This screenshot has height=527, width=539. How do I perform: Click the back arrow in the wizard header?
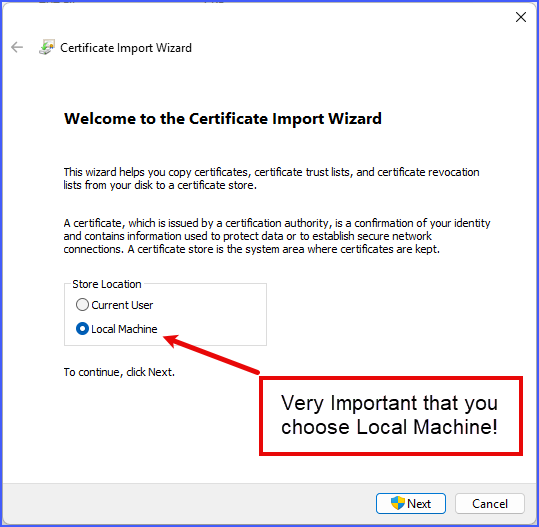tap(17, 47)
